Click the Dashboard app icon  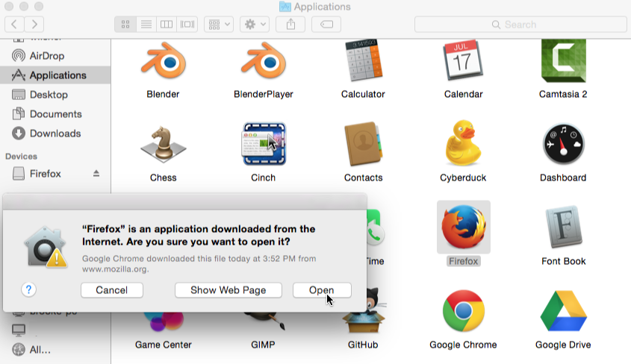coord(563,144)
